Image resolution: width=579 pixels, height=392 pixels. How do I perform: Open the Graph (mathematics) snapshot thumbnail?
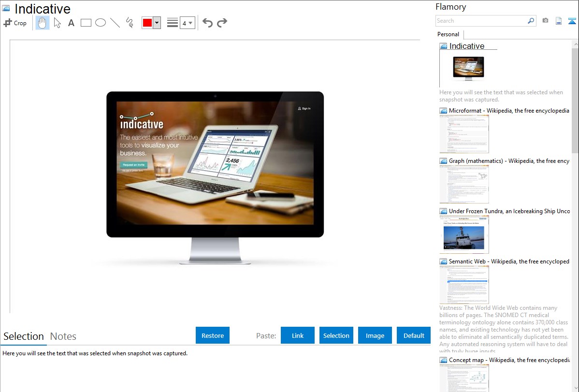(464, 184)
